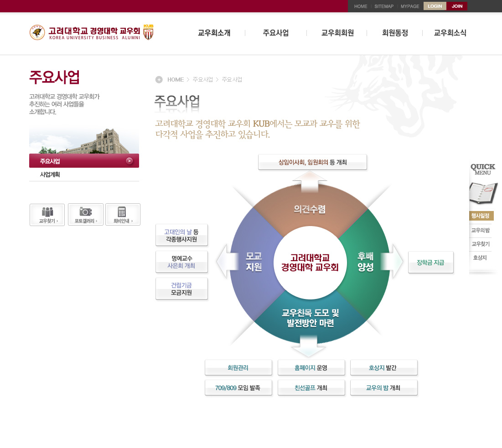Click the Korea University tiger crest logo
The height and width of the screenshot is (448, 502).
pos(37,32)
